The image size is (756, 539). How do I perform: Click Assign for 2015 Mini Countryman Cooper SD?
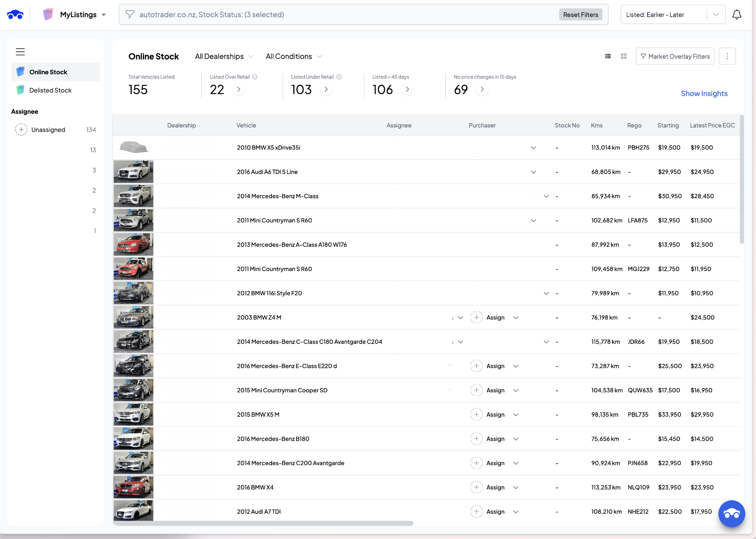(495, 390)
